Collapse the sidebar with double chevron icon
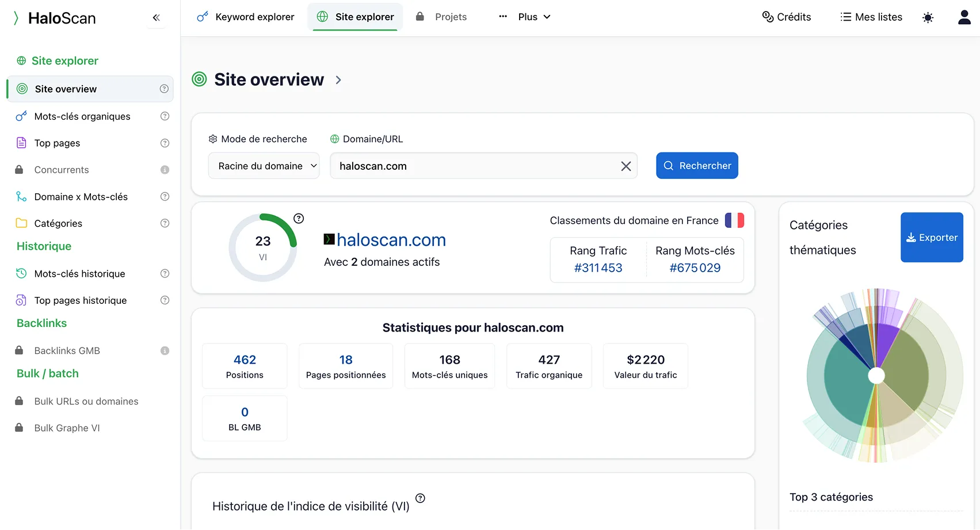980x530 pixels. pyautogui.click(x=157, y=18)
